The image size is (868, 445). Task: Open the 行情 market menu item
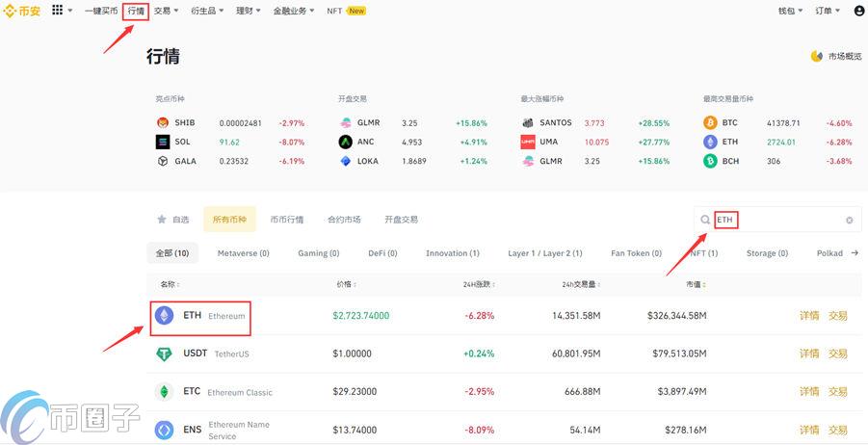(136, 11)
